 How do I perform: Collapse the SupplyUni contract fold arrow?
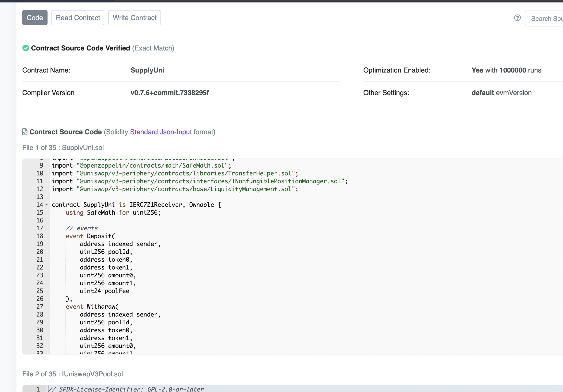click(47, 205)
